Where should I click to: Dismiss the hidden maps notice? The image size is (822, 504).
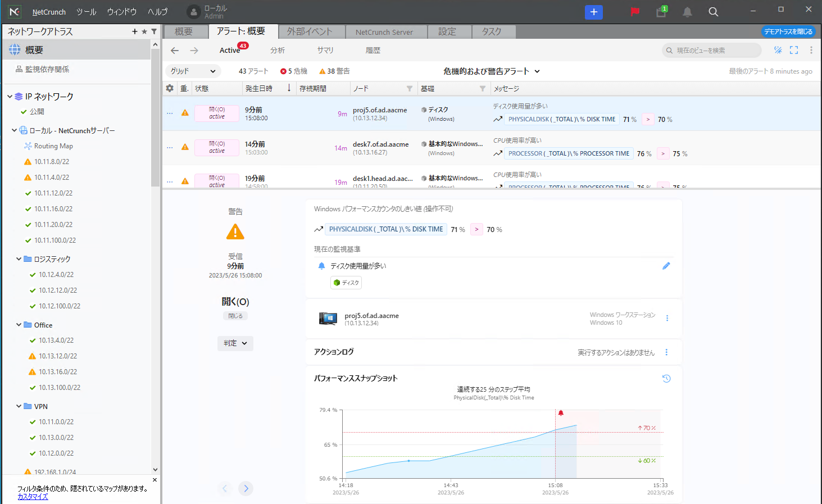point(155,480)
